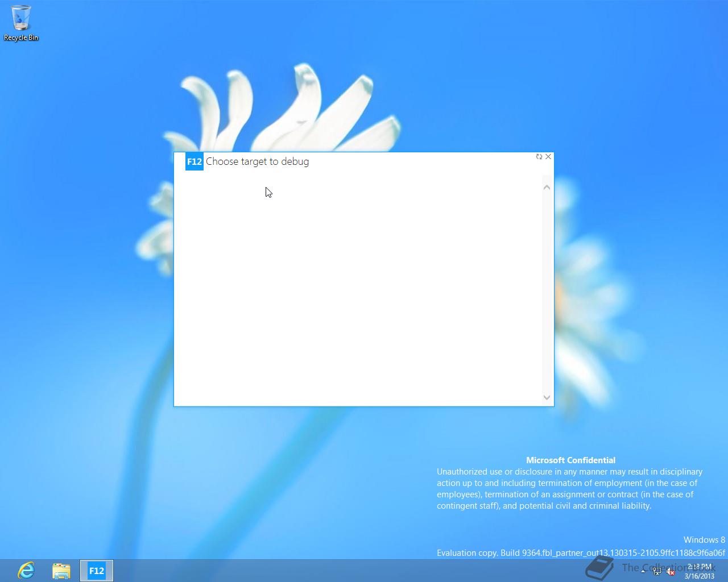
Task: Open the network status tray icon
Action: point(657,571)
